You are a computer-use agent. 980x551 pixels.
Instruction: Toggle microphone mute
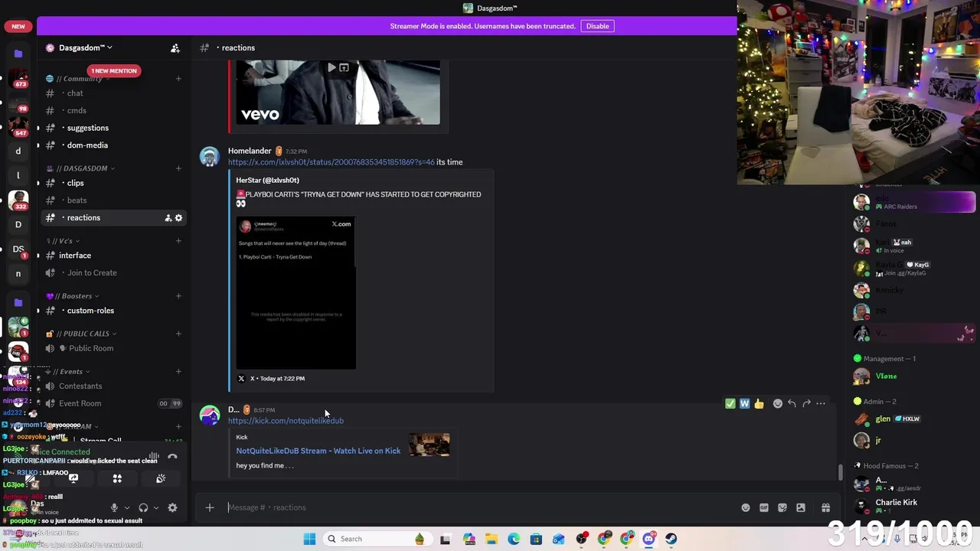coord(114,507)
